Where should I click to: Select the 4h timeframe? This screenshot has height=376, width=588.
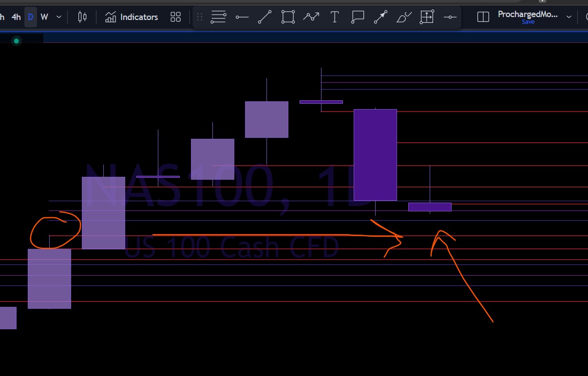coord(16,17)
